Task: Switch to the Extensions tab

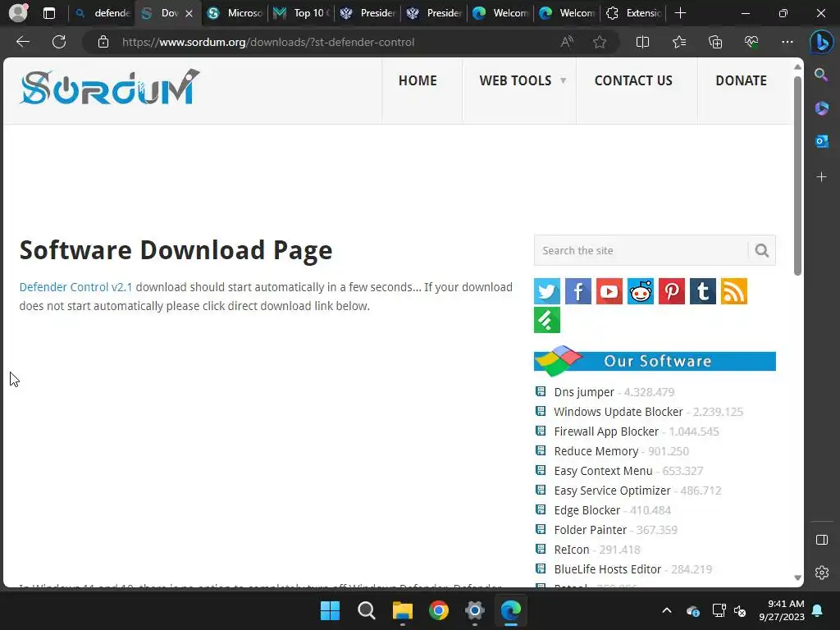Action: (634, 13)
